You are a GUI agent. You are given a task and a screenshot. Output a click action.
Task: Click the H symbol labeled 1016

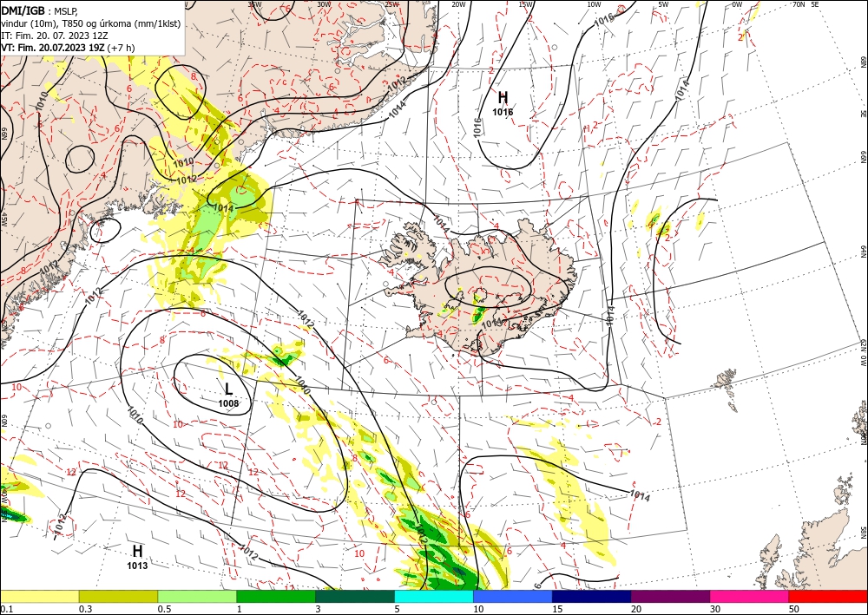503,98
